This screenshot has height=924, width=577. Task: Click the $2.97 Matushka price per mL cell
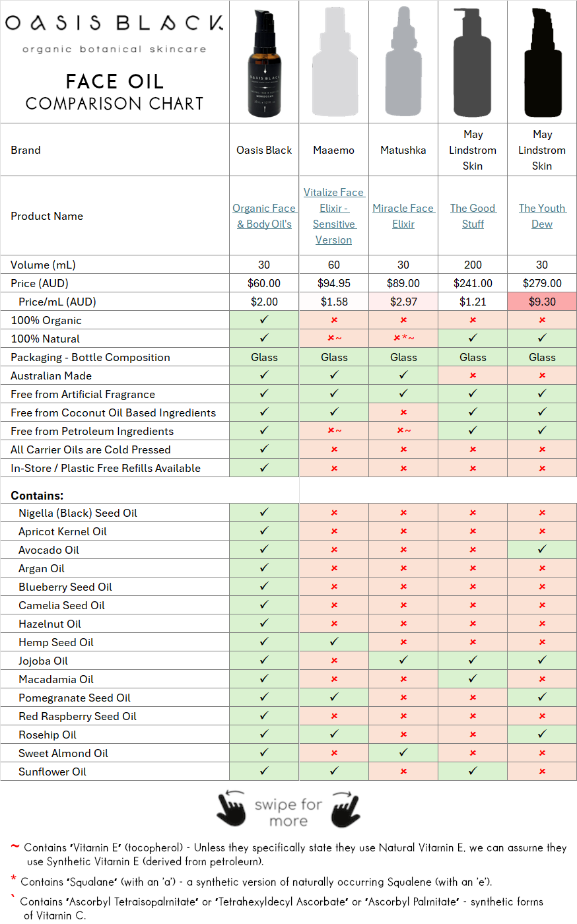point(403,302)
